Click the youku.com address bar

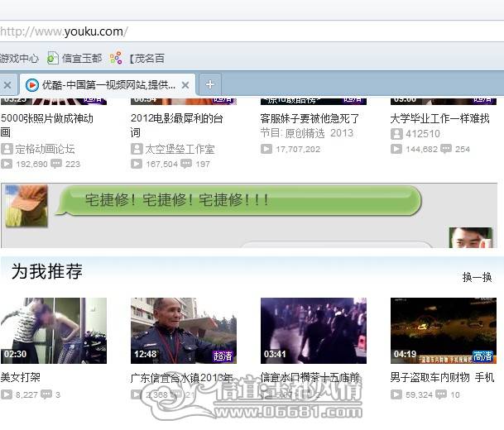(x=252, y=31)
